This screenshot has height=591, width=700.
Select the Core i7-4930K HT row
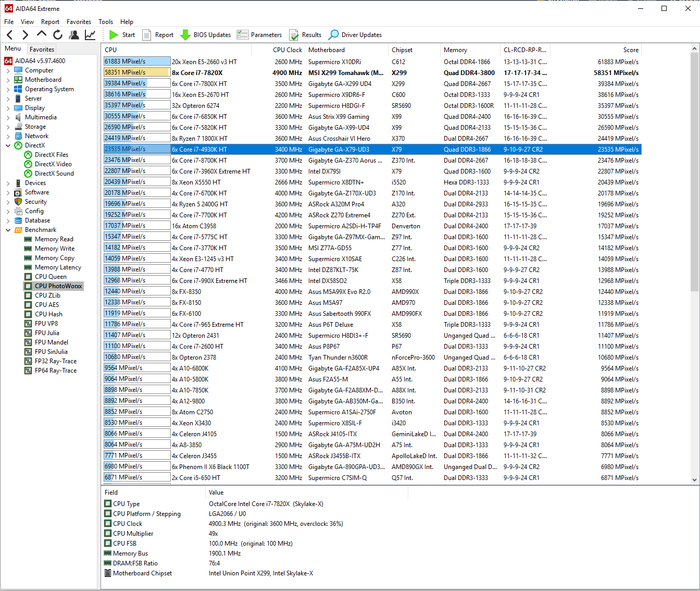coord(372,149)
